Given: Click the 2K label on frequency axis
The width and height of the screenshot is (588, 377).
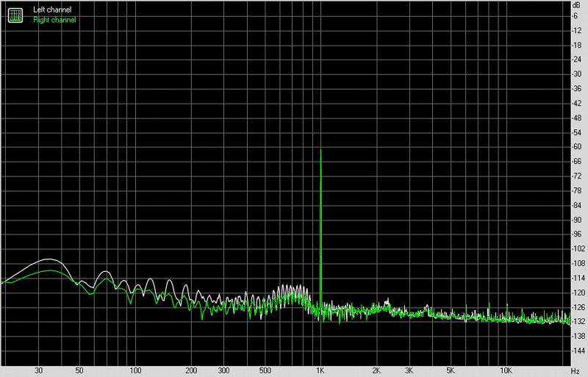Looking at the screenshot, I should click(376, 370).
